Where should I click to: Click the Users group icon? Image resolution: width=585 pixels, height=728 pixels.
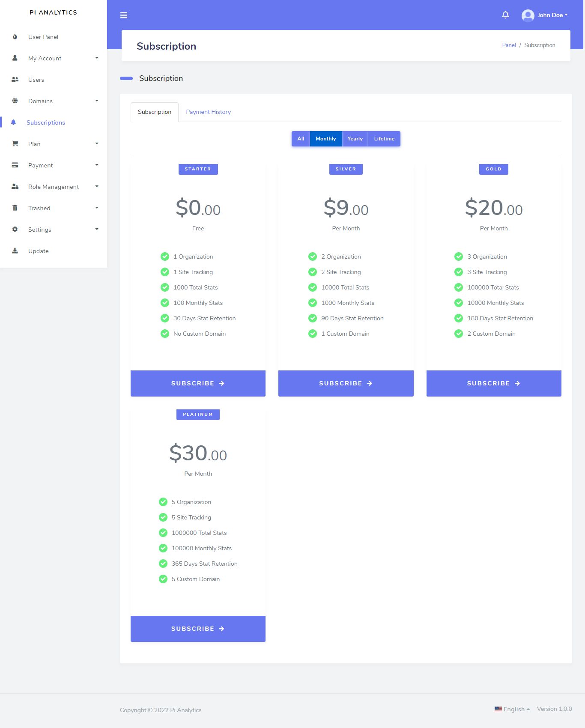click(x=15, y=80)
